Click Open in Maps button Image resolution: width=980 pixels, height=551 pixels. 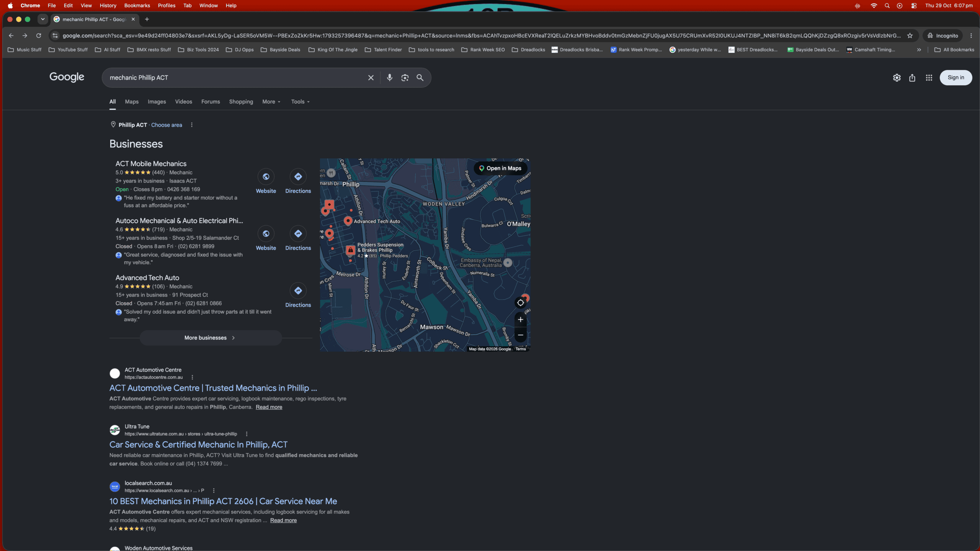(x=500, y=168)
